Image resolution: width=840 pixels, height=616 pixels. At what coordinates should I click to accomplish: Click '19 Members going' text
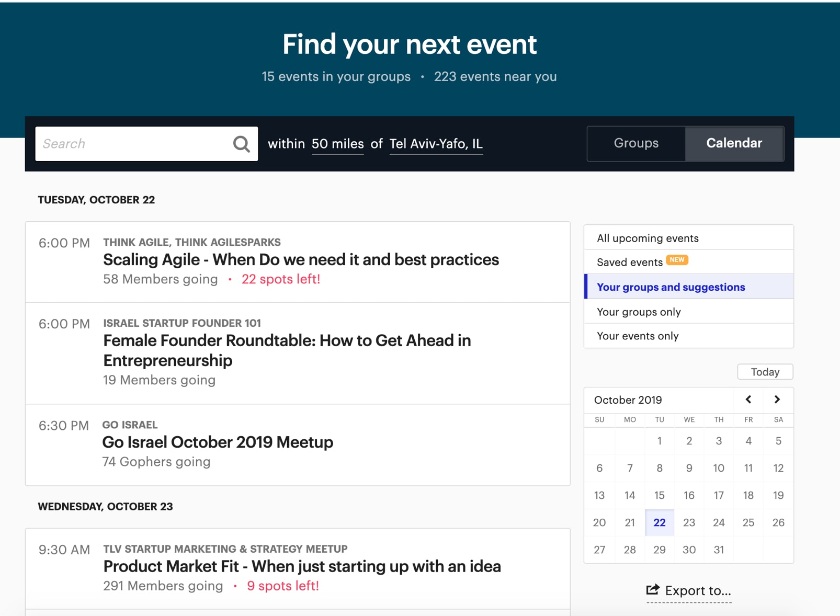[x=159, y=380]
